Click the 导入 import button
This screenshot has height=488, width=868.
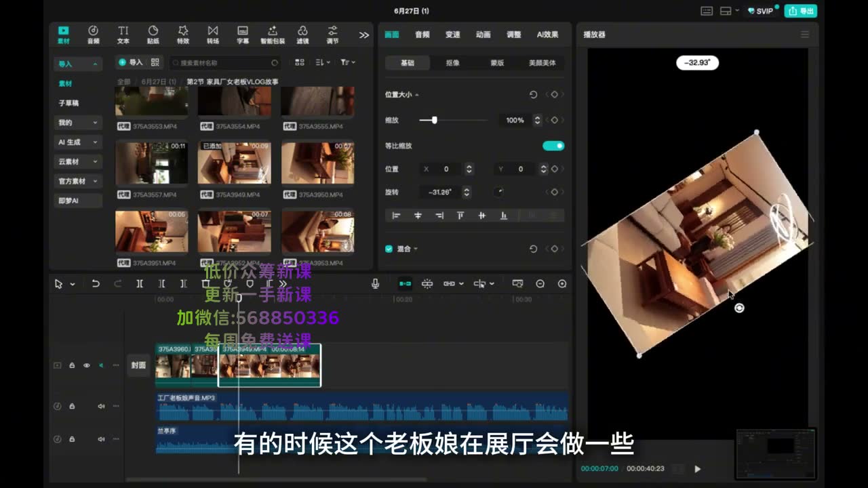(131, 62)
